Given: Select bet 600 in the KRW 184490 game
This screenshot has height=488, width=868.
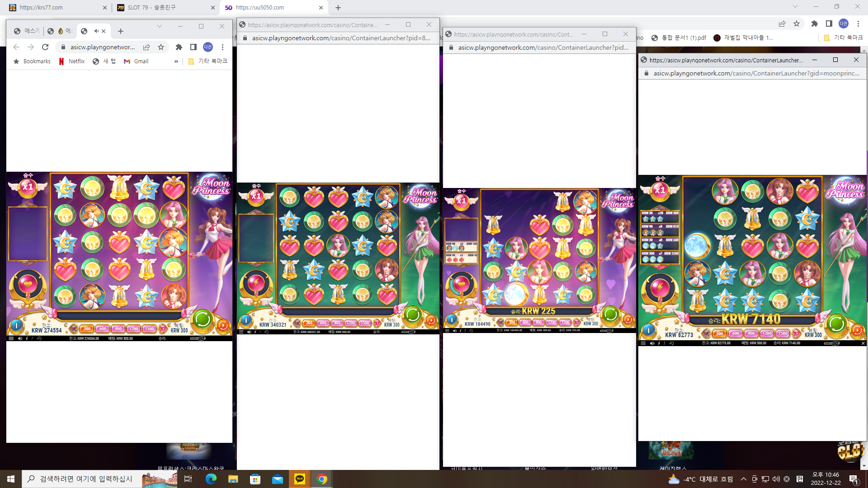Looking at the screenshot, I should pos(525,323).
